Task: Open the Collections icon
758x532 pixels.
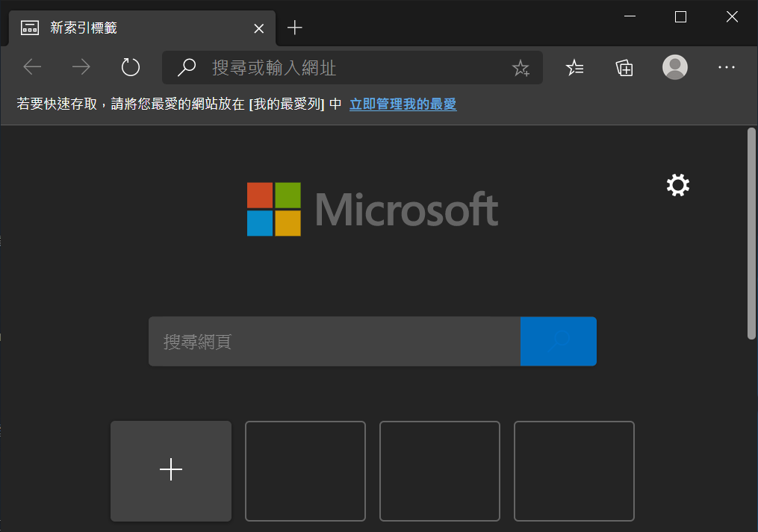Action: click(624, 67)
